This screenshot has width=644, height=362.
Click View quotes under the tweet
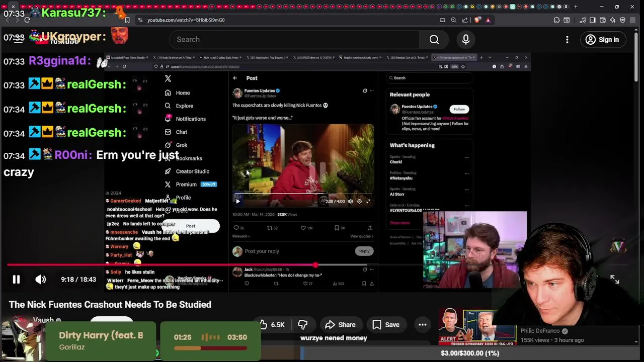tap(362, 236)
